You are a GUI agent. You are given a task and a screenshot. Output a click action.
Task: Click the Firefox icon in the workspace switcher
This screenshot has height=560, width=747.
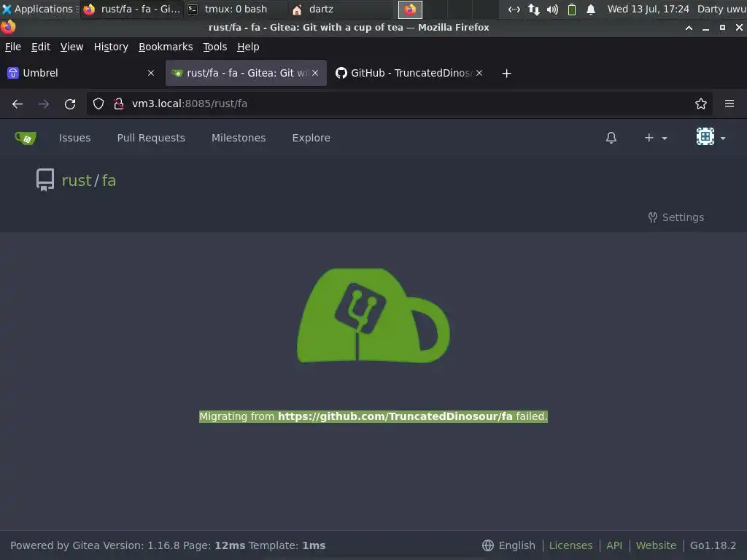click(410, 9)
